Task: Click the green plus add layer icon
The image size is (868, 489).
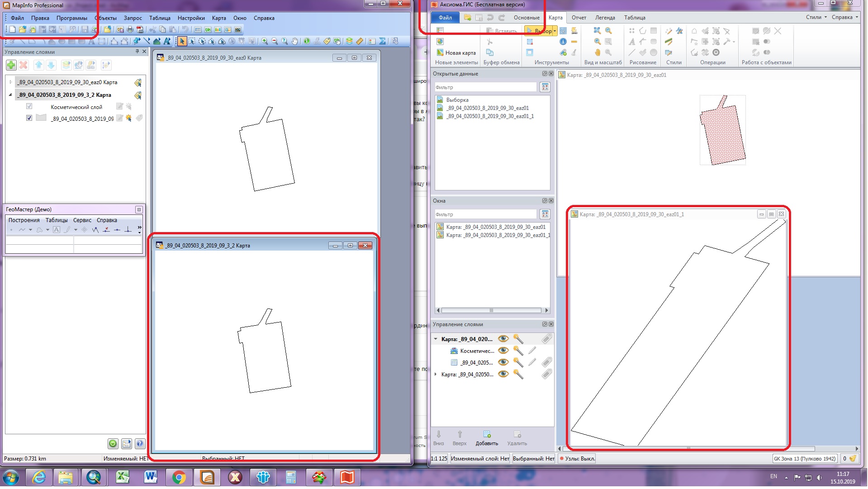Action: 11,65
